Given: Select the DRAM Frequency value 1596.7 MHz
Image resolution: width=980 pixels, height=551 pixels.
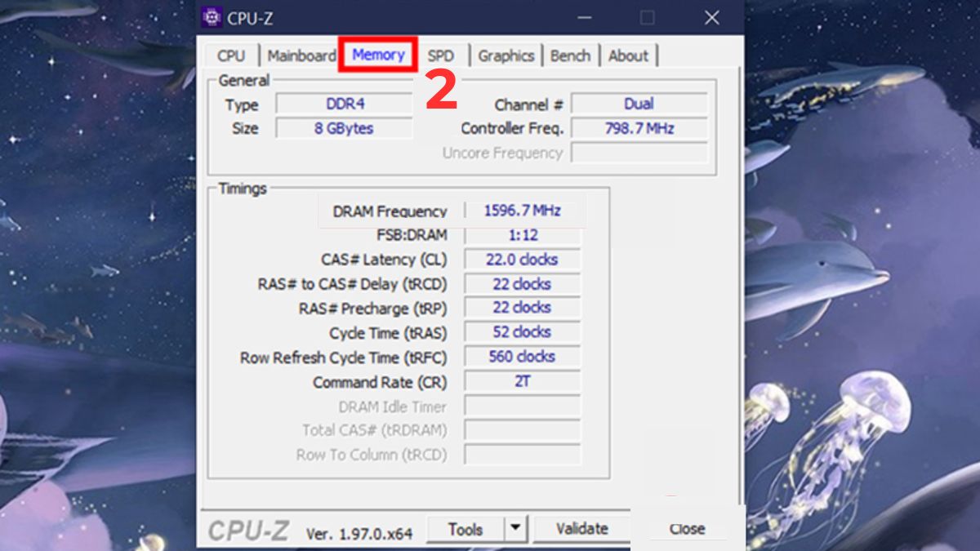Looking at the screenshot, I should click(x=523, y=211).
